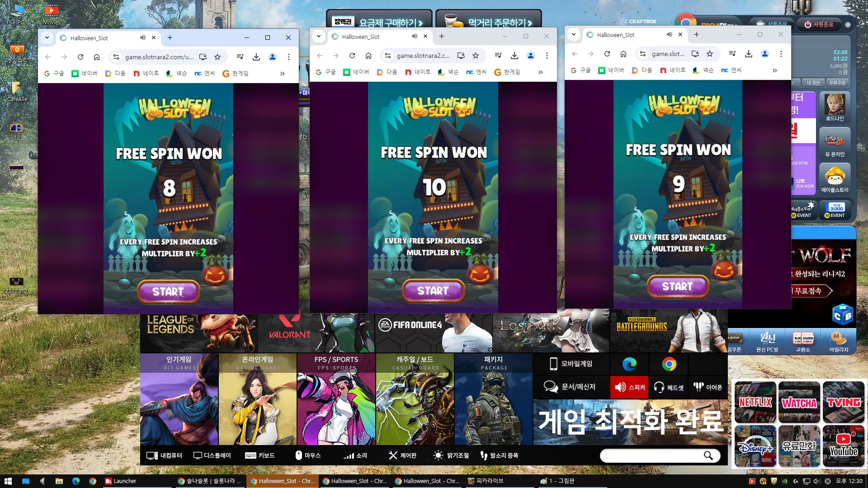Expand hidden bookmarks in the left Chrome window
Screen dimensions: 868x488
pos(283,74)
